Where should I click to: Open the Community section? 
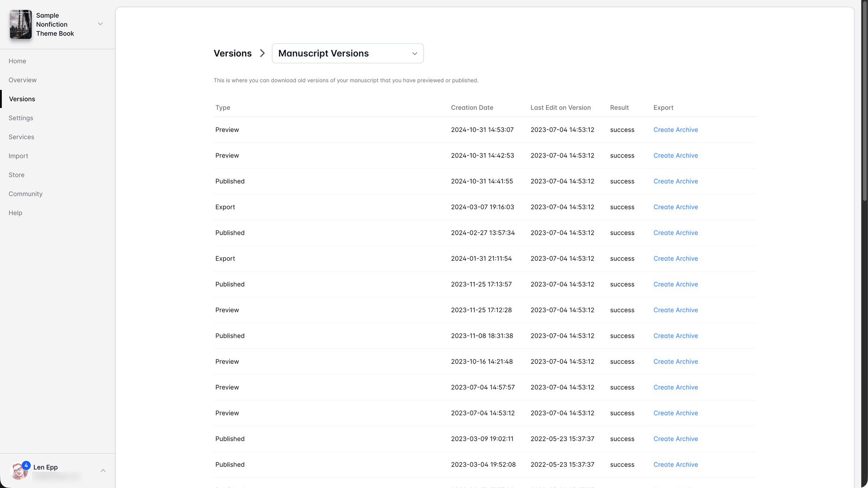[x=26, y=194]
